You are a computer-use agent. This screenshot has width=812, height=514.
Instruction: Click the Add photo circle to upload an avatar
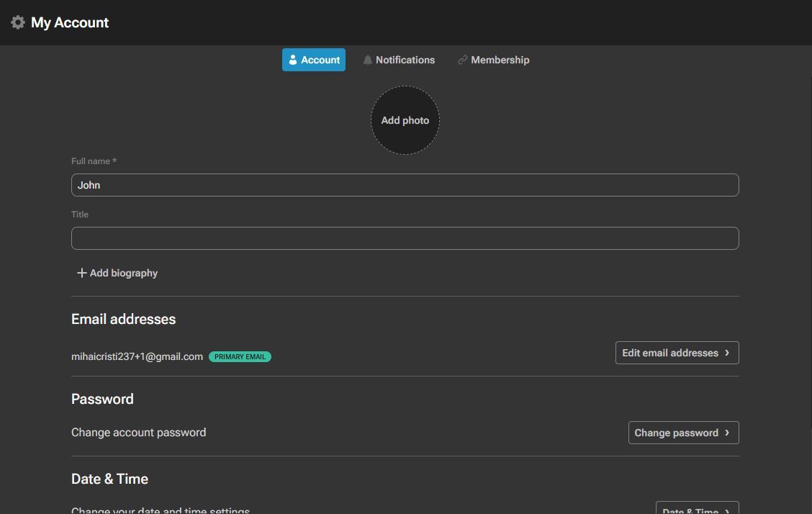coord(405,120)
